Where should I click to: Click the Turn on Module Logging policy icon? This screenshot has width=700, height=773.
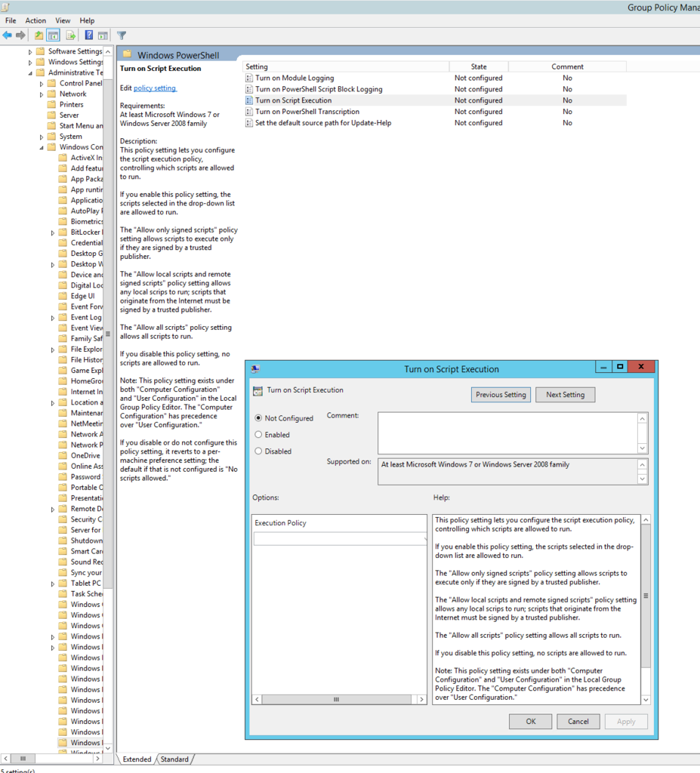pos(249,78)
